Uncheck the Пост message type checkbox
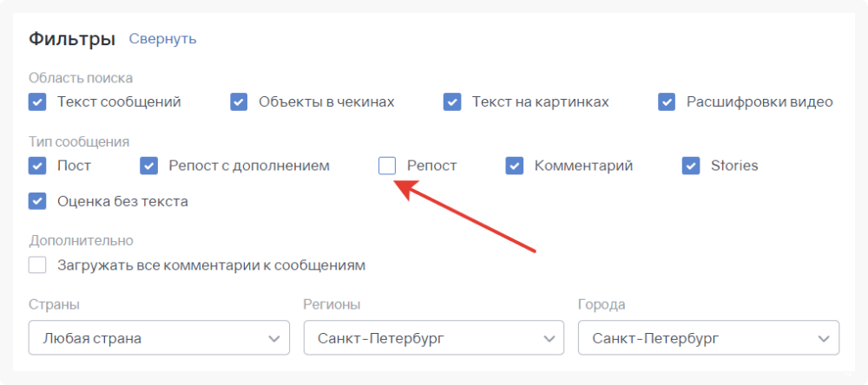Screen dimensions: 868x385 pos(37,166)
